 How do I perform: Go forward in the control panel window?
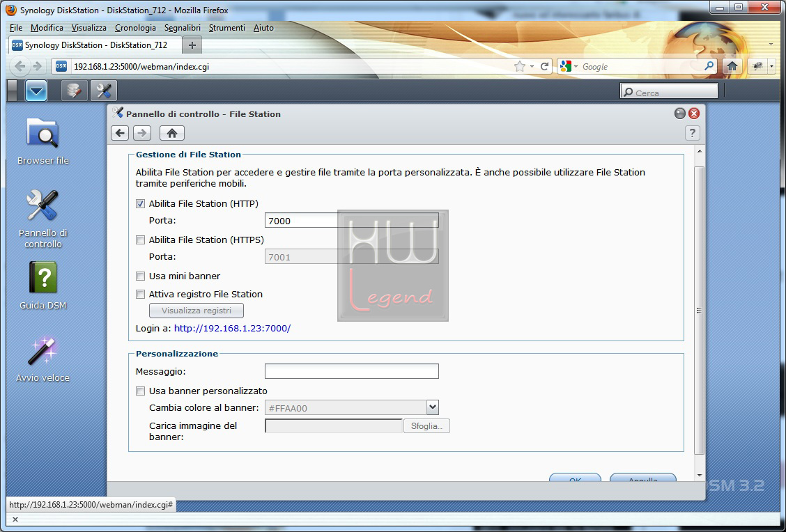pos(142,133)
